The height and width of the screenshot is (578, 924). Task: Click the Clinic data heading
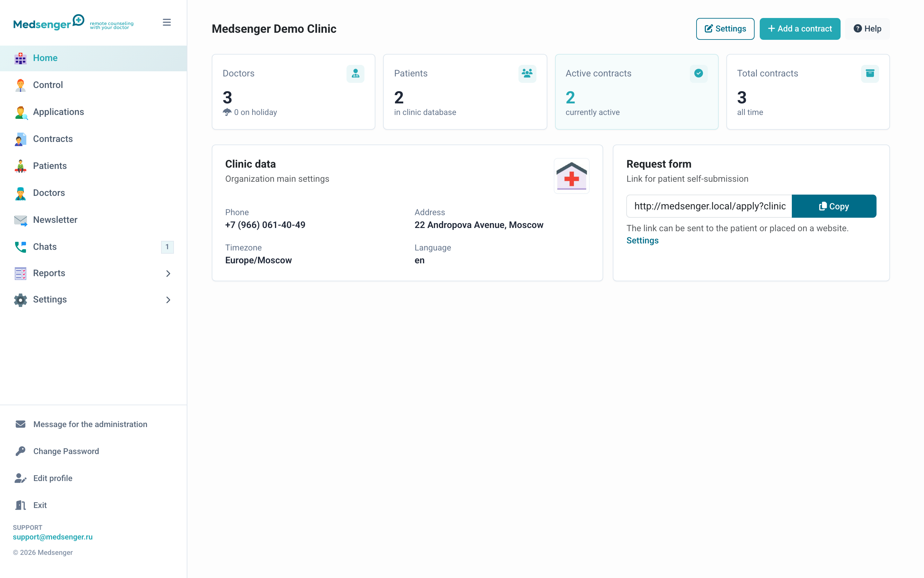[x=250, y=164]
